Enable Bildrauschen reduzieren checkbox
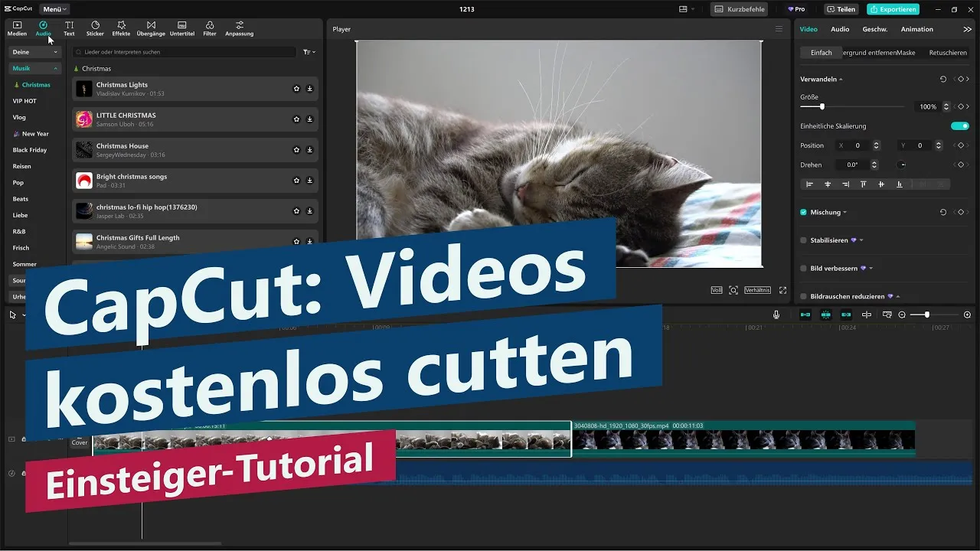980x551 pixels. (x=803, y=296)
